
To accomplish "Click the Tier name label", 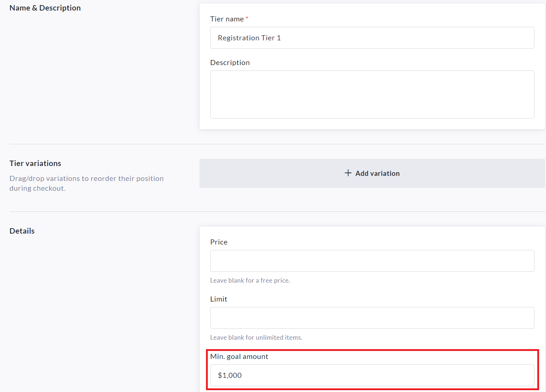I will [227, 19].
